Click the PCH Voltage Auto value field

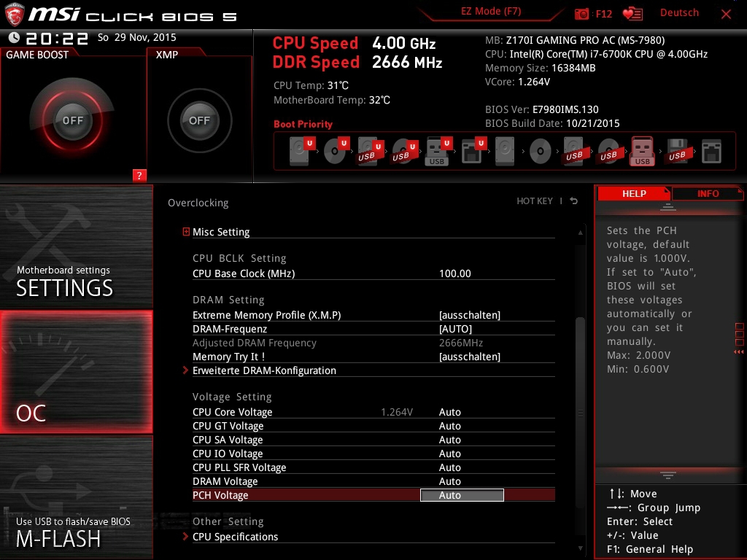point(462,495)
